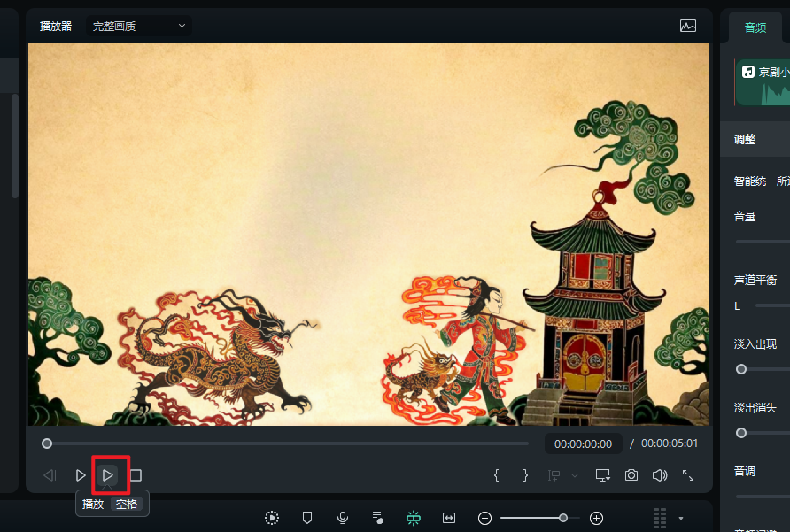This screenshot has height=532, width=790.
Task: Toggle the dotted-circle preview icon in bottom toolbar
Action: [x=272, y=518]
